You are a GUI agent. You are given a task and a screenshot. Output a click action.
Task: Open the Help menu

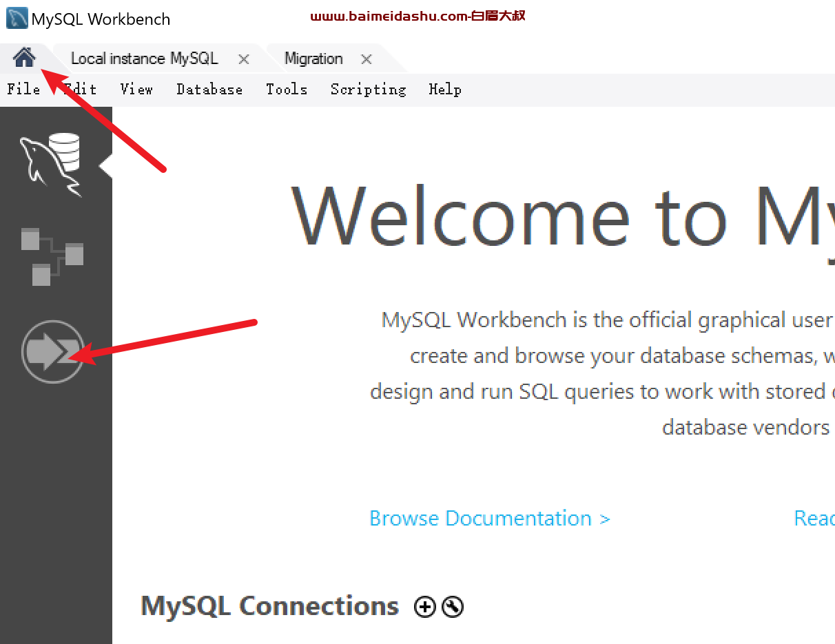click(445, 90)
